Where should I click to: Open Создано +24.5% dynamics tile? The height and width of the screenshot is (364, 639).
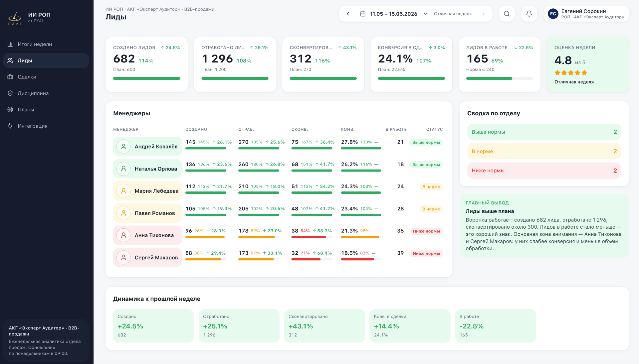153,326
